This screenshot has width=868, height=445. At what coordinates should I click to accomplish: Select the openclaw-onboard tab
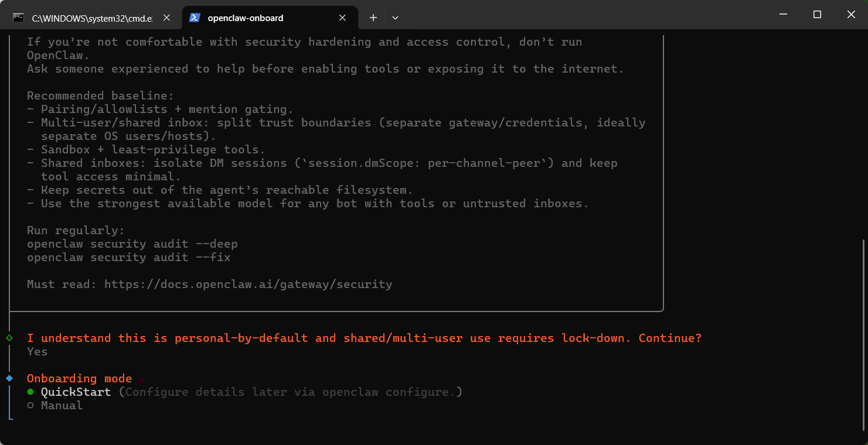coord(270,18)
